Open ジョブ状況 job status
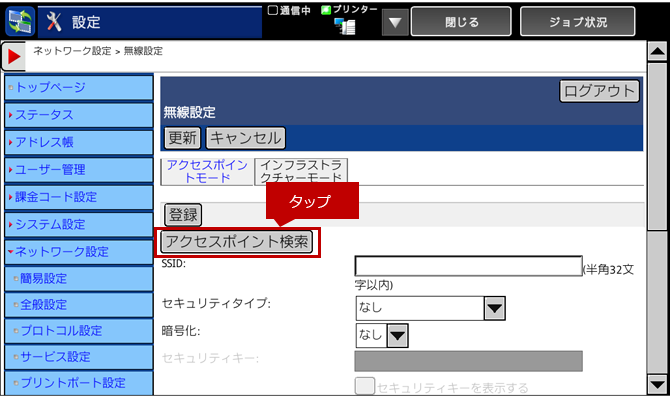Viewport: 670px width, 396px height. [x=578, y=21]
